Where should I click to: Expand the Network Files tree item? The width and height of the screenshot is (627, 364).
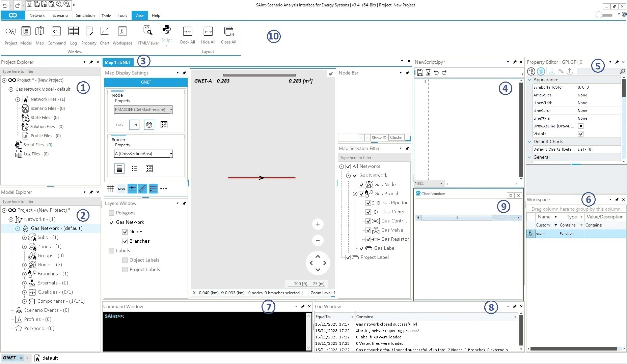coord(17,99)
